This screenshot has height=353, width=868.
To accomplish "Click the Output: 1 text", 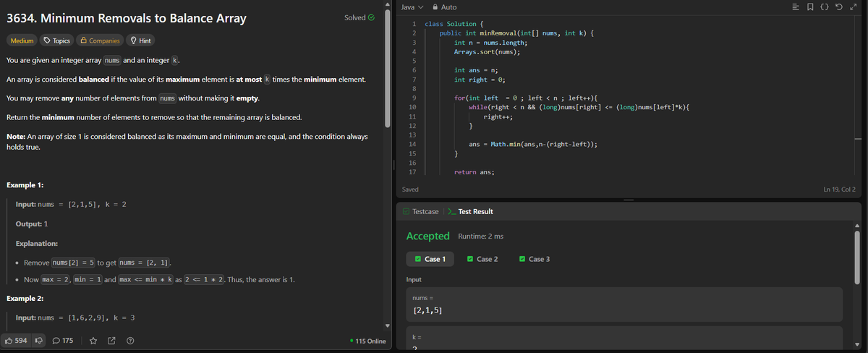I will tap(32, 224).
